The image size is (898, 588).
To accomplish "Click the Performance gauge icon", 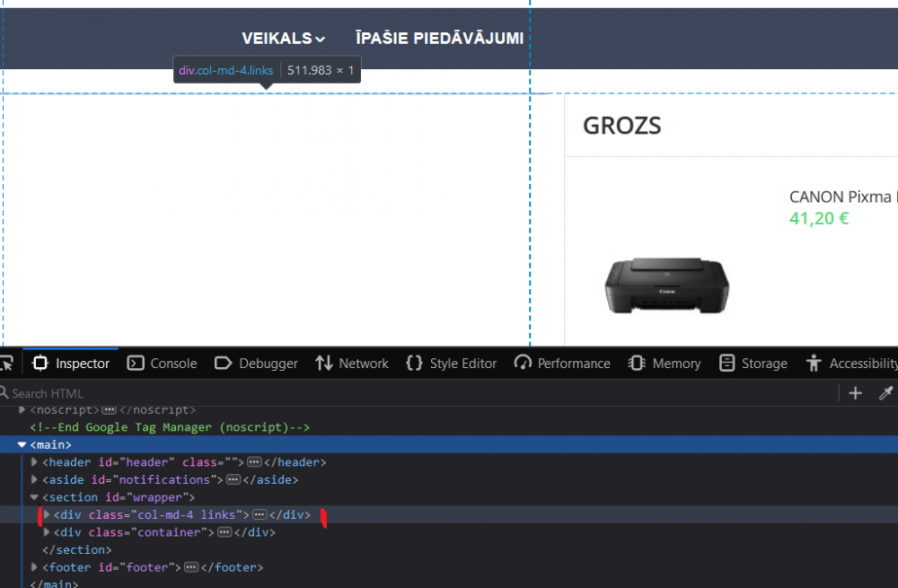I will click(523, 363).
